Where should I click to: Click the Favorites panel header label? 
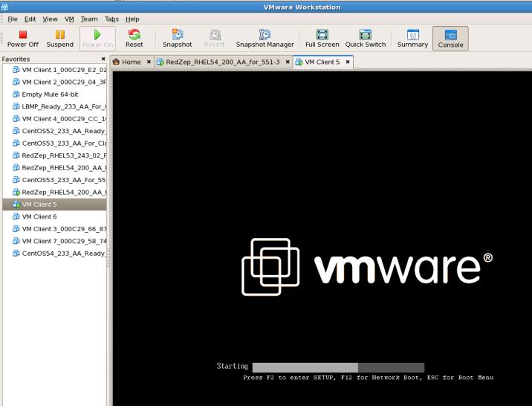[16, 59]
